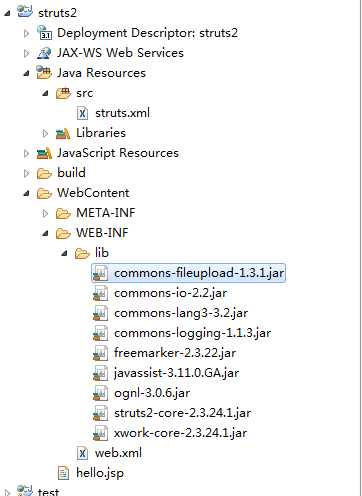Click the struts2 project icon
This screenshot has height=496, width=362.
pos(25,12)
